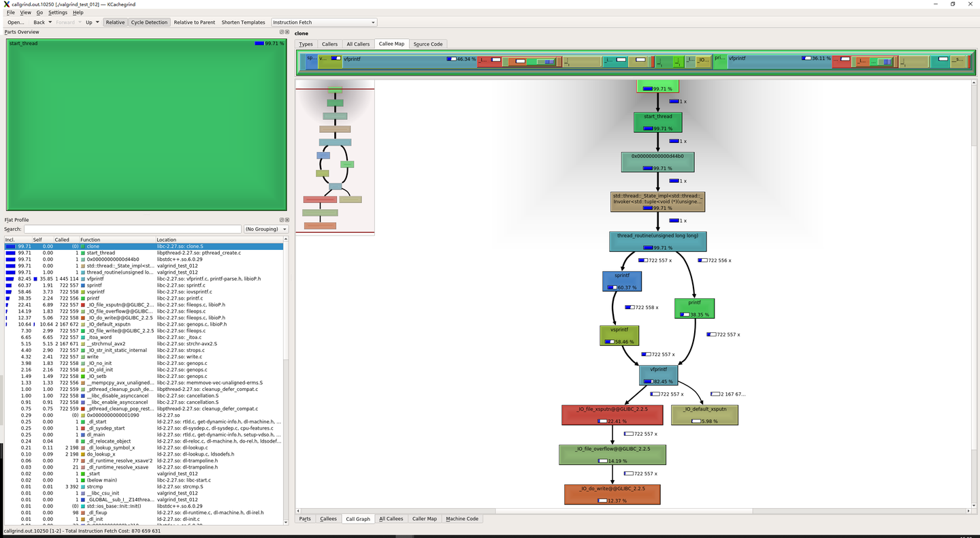This screenshot has width=980, height=538.
Task: Click the color icon beside strcmp in Flat Profile
Action: coord(83,486)
